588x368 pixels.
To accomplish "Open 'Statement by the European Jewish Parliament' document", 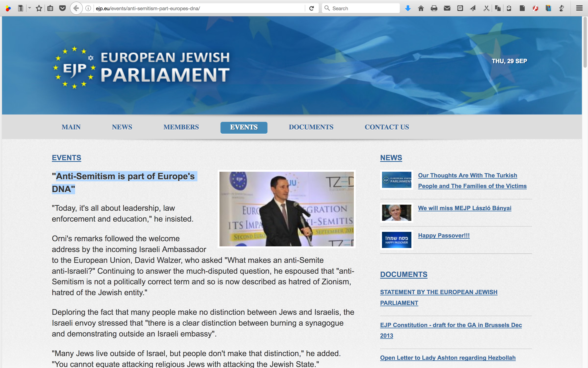I will click(439, 297).
